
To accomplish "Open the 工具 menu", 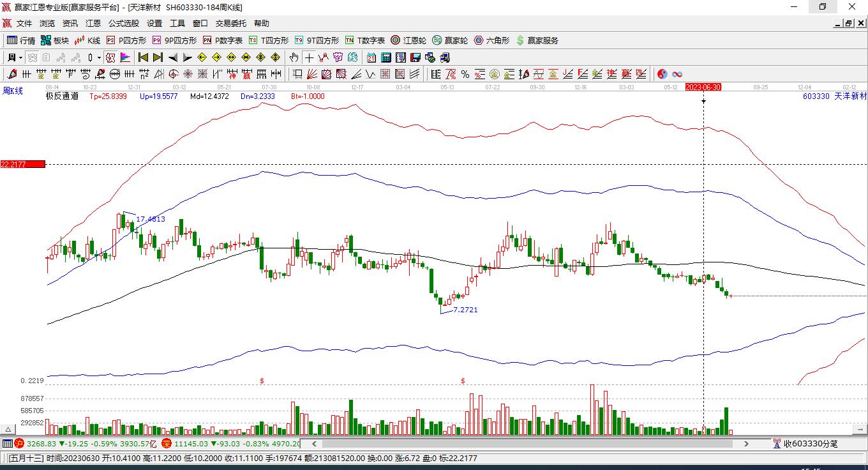I will click(x=177, y=24).
